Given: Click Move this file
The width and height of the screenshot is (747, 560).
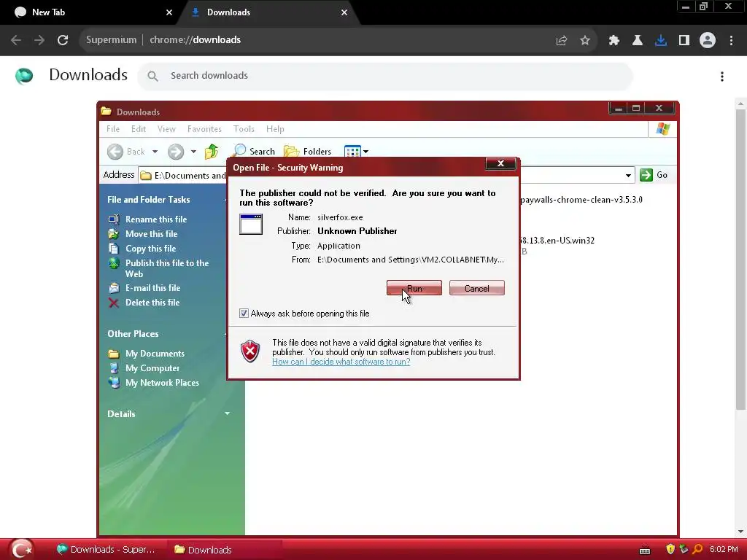Looking at the screenshot, I should [x=151, y=234].
